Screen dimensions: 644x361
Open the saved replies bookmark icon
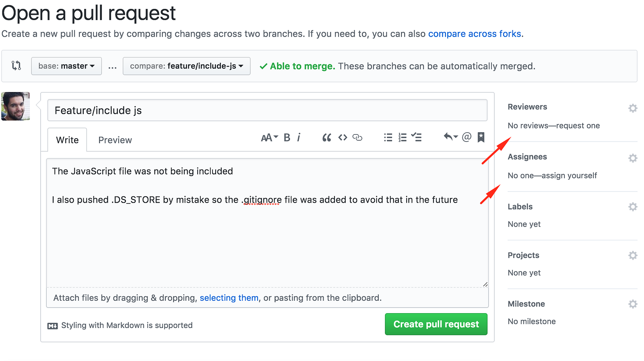481,137
